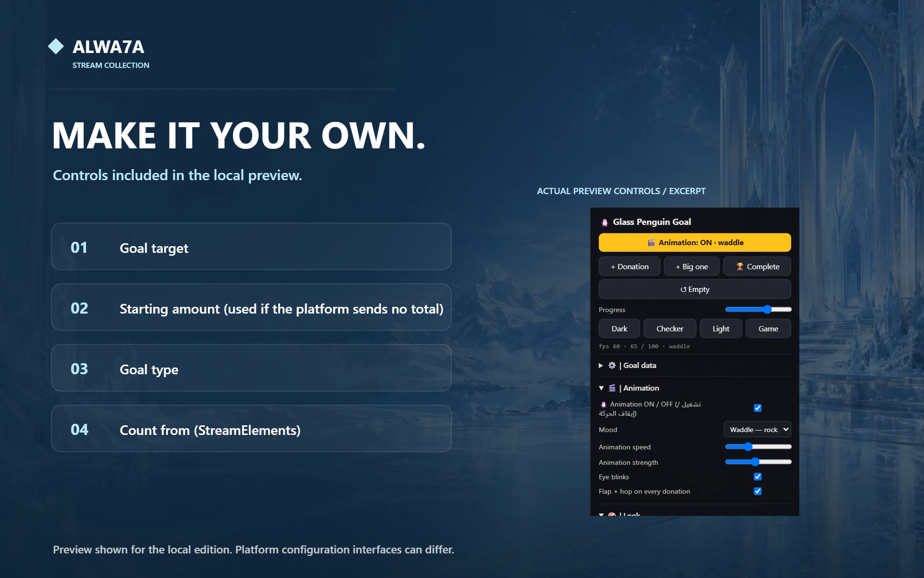Image resolution: width=924 pixels, height=578 pixels.
Task: Select the Checker background option
Action: 669,328
